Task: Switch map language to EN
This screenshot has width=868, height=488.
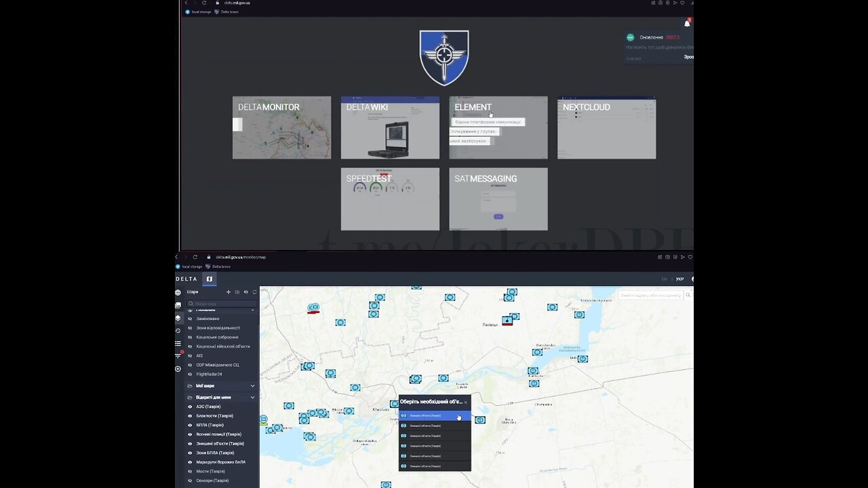Action: coord(665,279)
